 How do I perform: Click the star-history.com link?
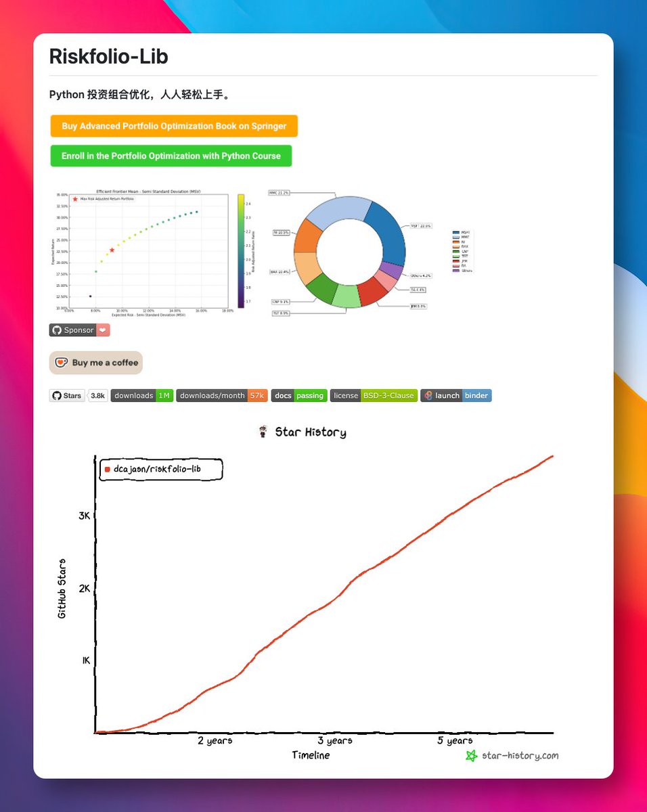[x=520, y=756]
